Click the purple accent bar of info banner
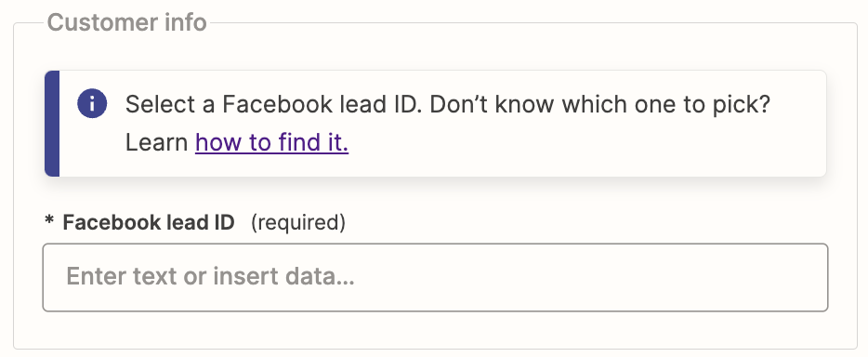Viewport: 868px width, 357px height. [x=52, y=124]
